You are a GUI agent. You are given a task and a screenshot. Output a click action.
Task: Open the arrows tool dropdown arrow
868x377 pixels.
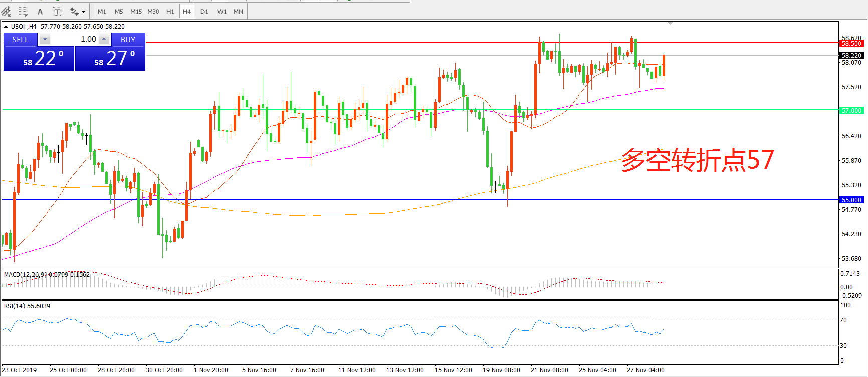(83, 11)
